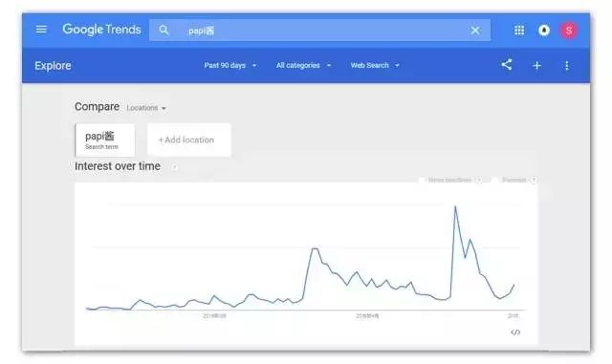Screen dimensions: 612x364
Task: Get the chart embed code
Action: 515,332
